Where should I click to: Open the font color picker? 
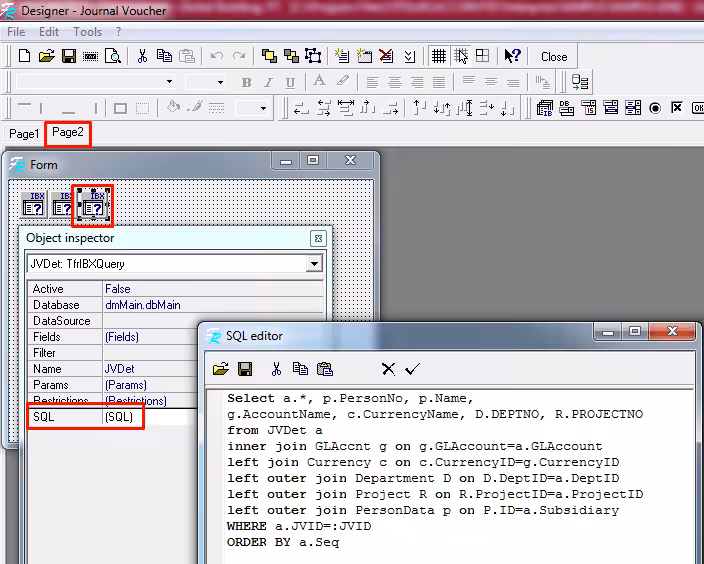click(x=319, y=81)
